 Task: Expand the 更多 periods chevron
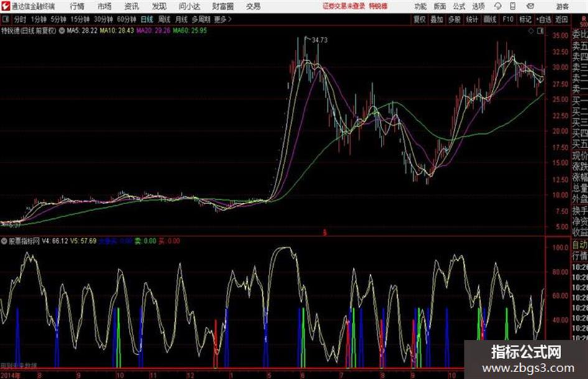pos(230,19)
